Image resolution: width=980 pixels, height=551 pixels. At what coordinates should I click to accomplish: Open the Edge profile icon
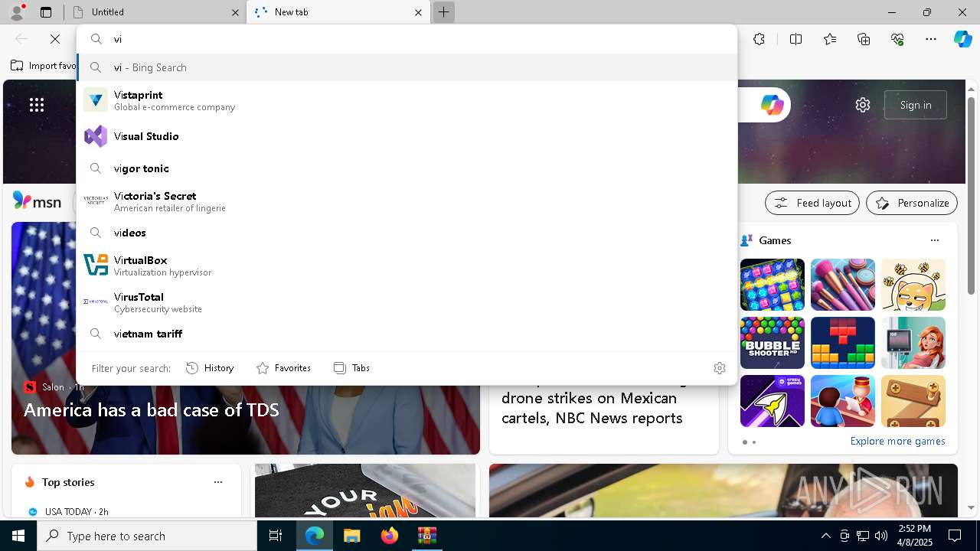pyautogui.click(x=17, y=12)
